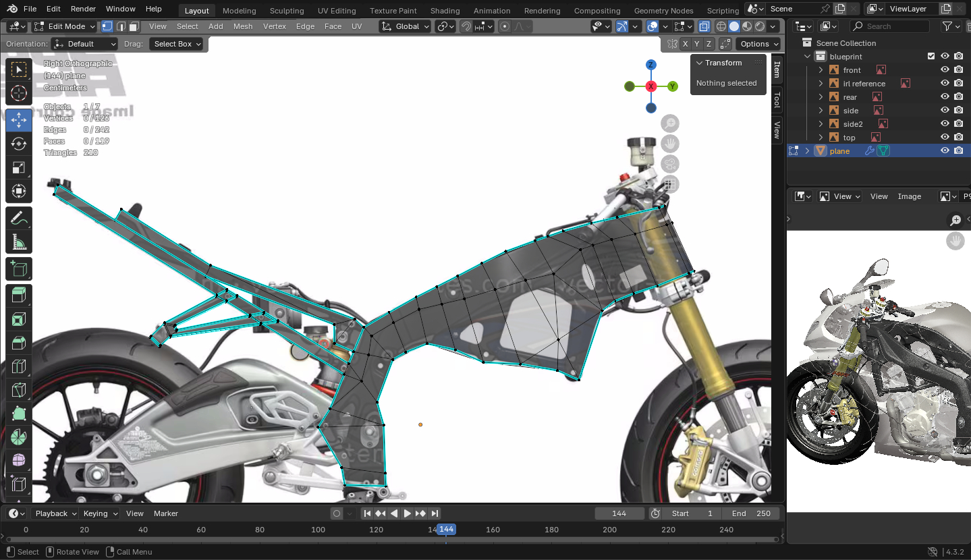Select the Knife tool
The image size is (971, 560).
coord(19,390)
